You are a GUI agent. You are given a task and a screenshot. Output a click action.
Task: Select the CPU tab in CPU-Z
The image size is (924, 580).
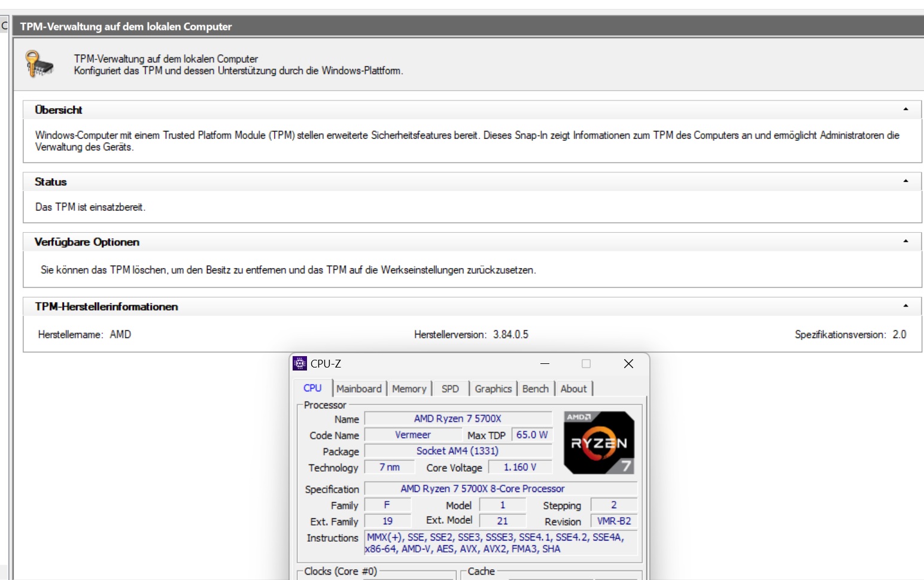pos(312,388)
